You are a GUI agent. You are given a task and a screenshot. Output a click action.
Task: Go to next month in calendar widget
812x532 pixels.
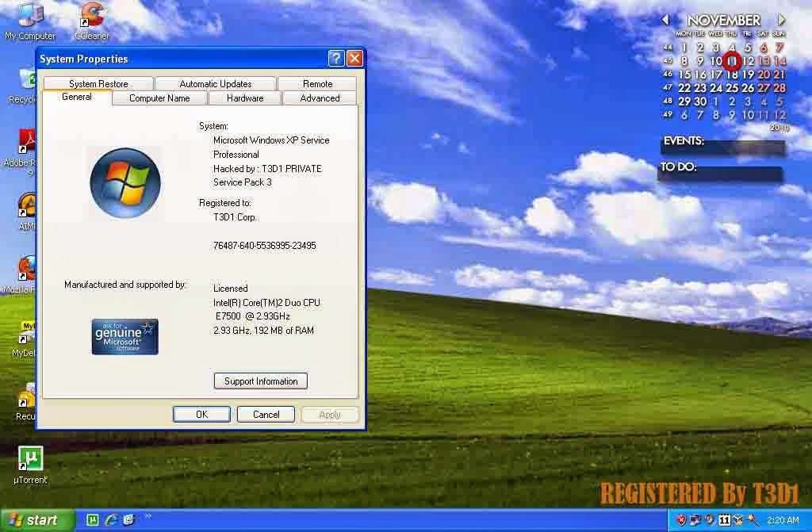(781, 20)
